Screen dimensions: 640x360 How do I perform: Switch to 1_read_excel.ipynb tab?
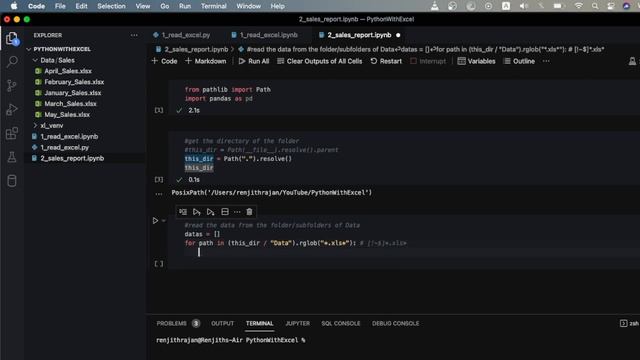click(264, 35)
